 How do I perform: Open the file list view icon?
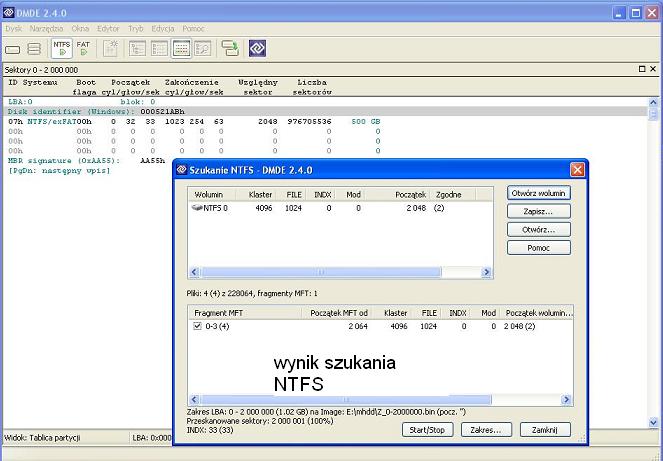click(x=159, y=49)
